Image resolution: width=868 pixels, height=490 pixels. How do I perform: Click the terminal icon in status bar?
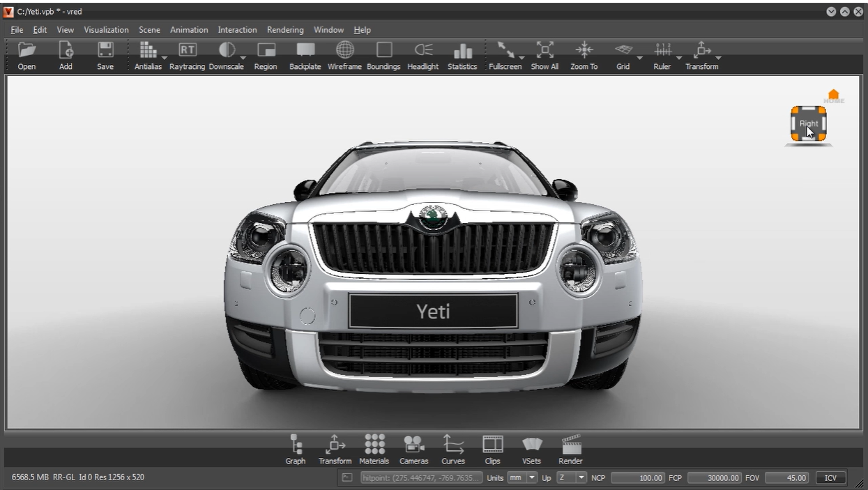click(x=347, y=477)
